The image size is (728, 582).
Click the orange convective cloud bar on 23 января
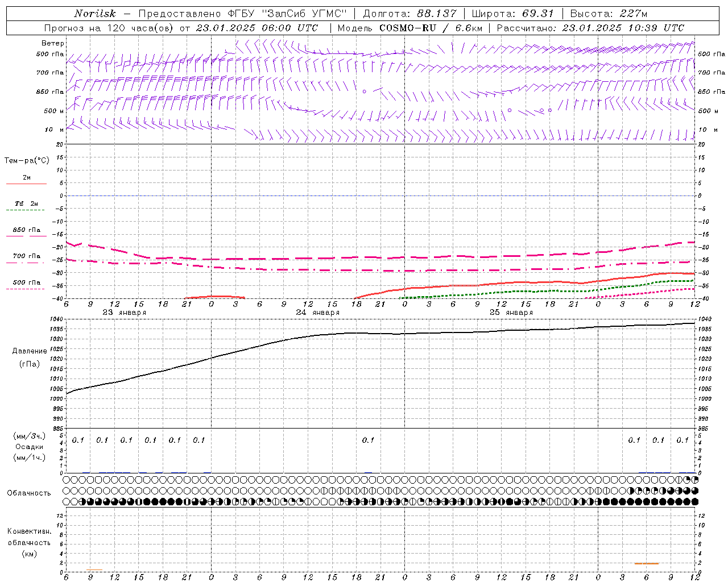point(94,569)
